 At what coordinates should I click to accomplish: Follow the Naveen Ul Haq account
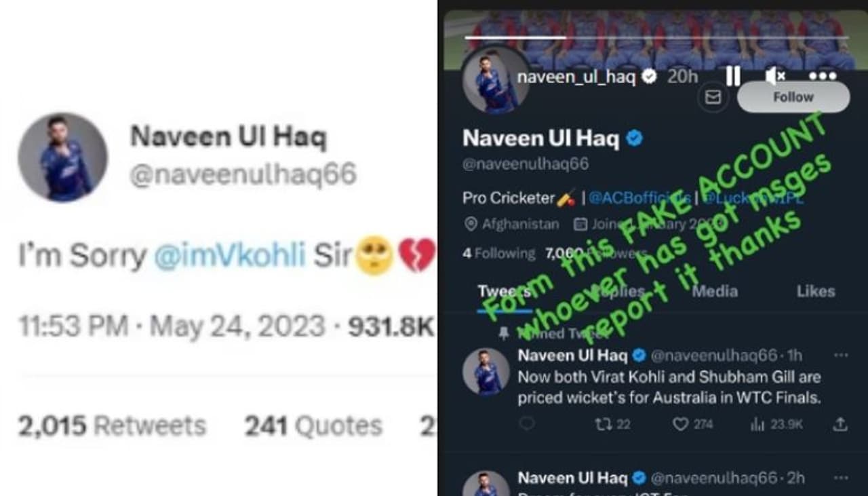point(793,97)
